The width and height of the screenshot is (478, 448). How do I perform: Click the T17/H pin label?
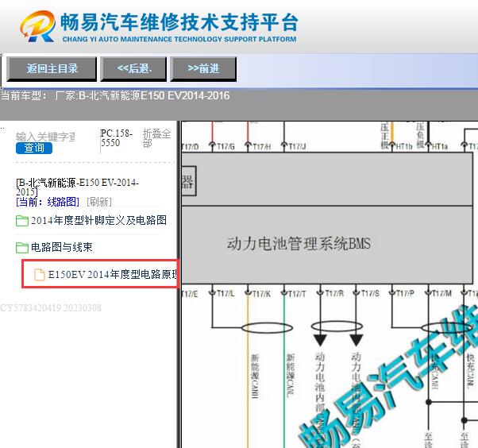(x=262, y=147)
